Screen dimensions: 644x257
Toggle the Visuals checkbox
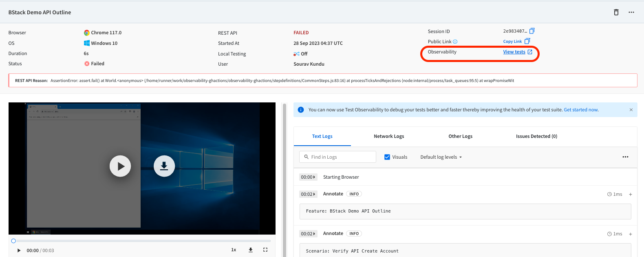387,157
